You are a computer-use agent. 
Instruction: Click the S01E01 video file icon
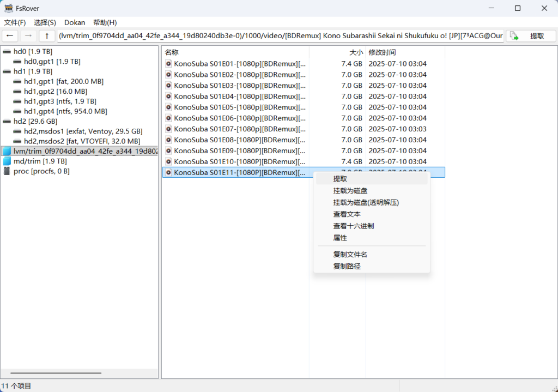169,64
